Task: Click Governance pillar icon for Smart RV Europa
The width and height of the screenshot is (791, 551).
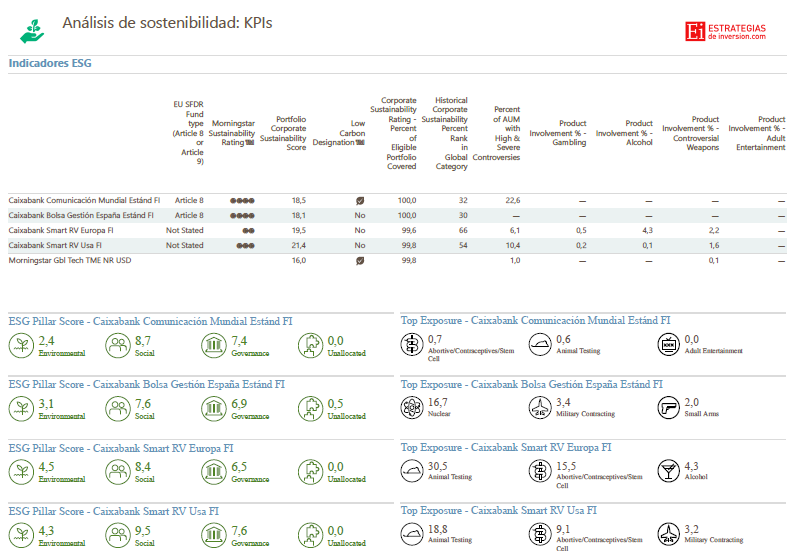Action: pos(213,470)
